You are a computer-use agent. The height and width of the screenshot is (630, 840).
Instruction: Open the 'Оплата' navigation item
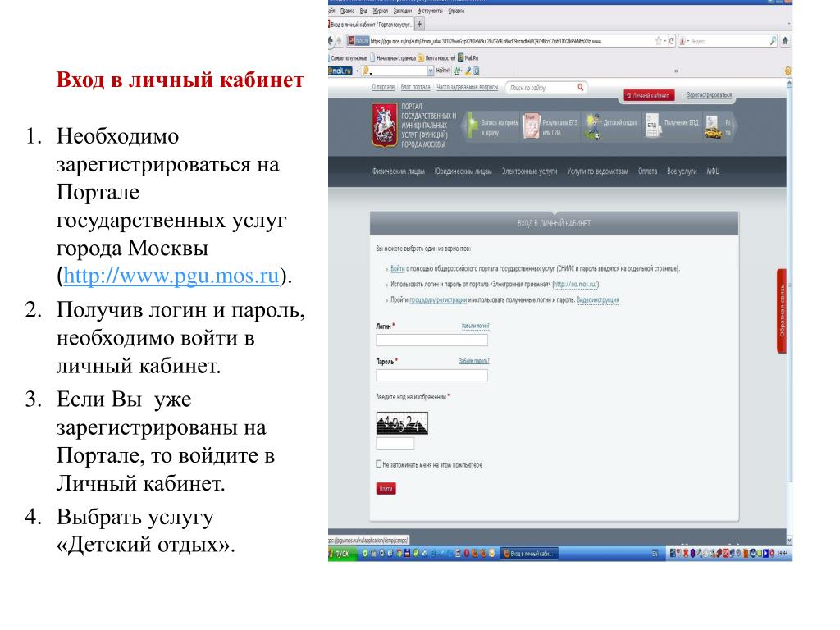click(647, 171)
